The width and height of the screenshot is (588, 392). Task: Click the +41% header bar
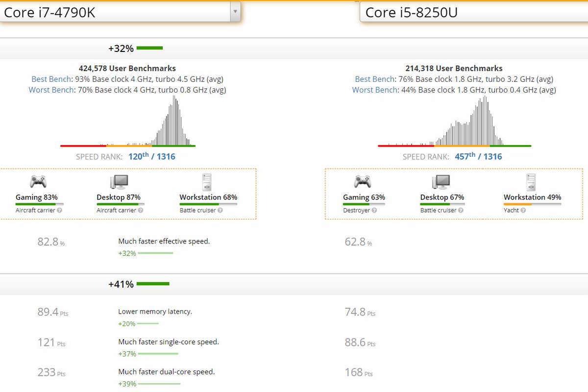[294, 284]
